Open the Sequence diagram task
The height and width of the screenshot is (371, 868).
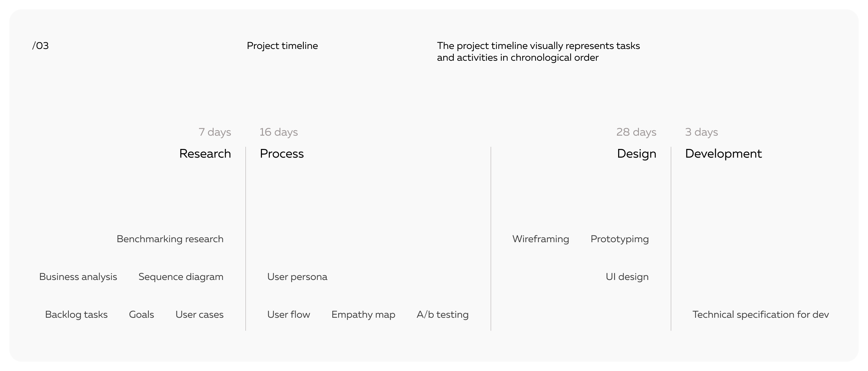[x=181, y=277]
